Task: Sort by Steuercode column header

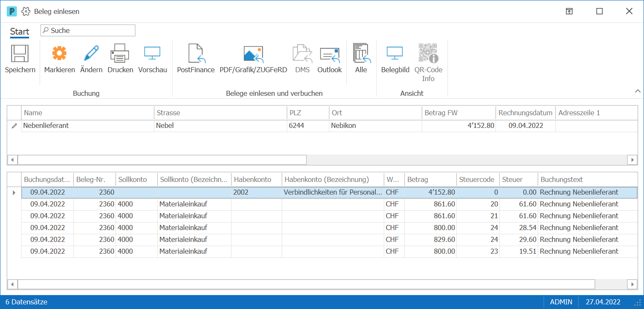Action: pyautogui.click(x=478, y=179)
